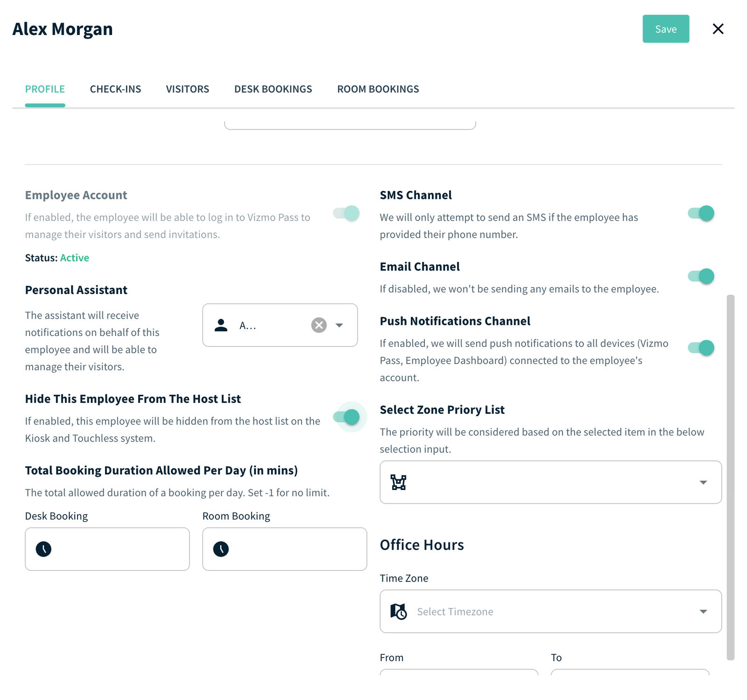Clear the selected personal assistant
The image size is (747, 700).
(x=319, y=325)
